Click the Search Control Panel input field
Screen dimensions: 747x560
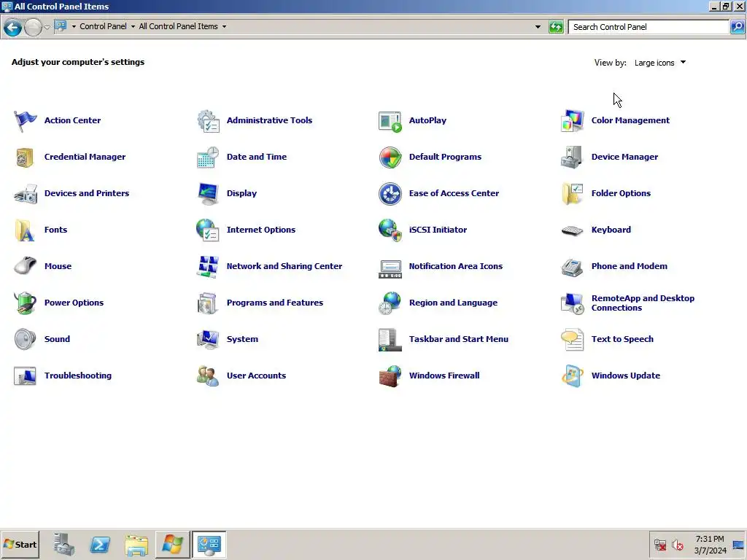click(x=649, y=27)
